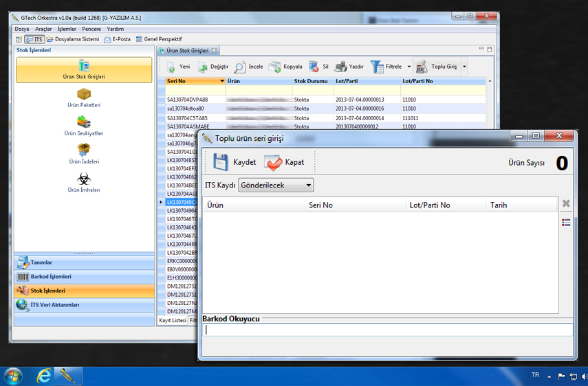The image size is (588, 386).
Task: Click the TR language indicator in tray
Action: click(x=536, y=375)
